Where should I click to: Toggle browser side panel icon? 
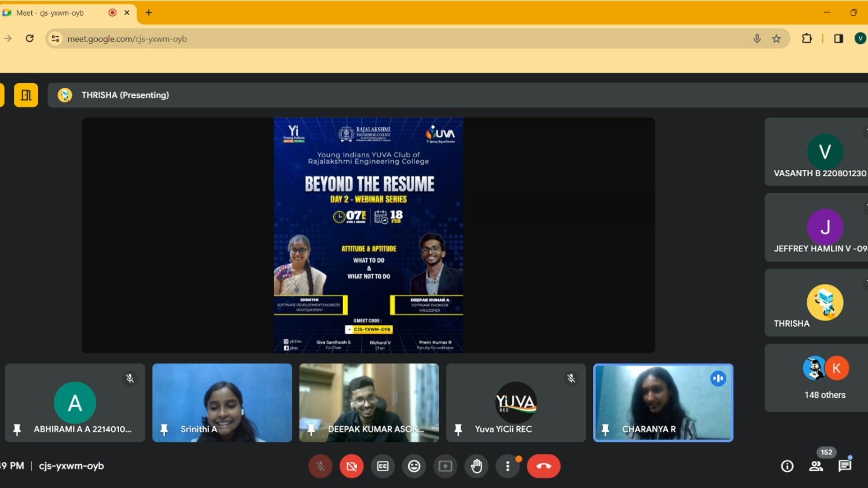click(x=838, y=39)
